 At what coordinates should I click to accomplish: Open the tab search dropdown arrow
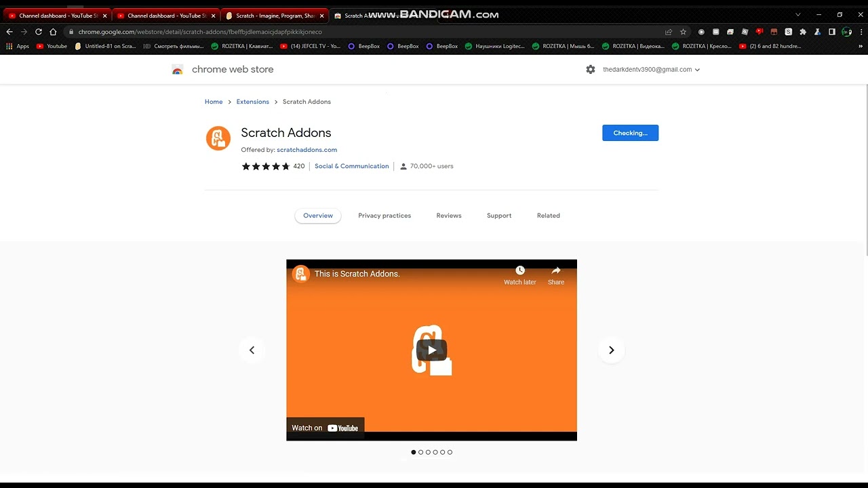[797, 15]
